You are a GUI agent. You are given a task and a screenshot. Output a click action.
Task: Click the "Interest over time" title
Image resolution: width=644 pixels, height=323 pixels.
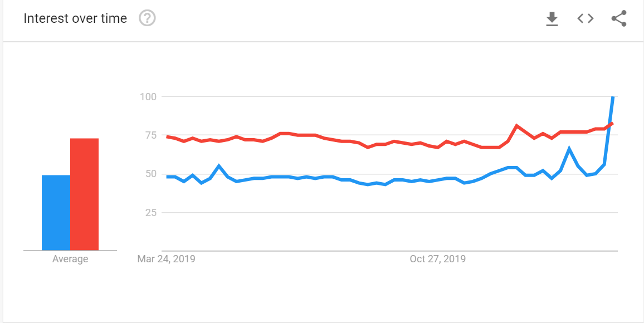point(75,18)
